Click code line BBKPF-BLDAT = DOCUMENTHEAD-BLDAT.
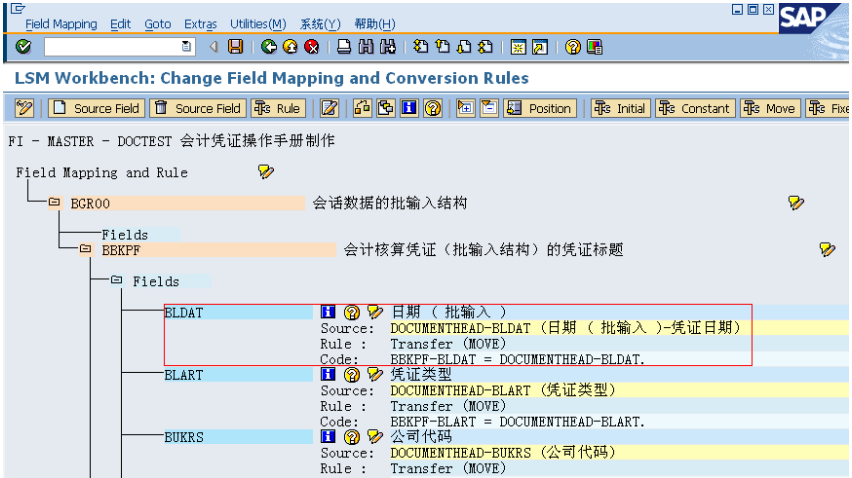 tap(517, 360)
